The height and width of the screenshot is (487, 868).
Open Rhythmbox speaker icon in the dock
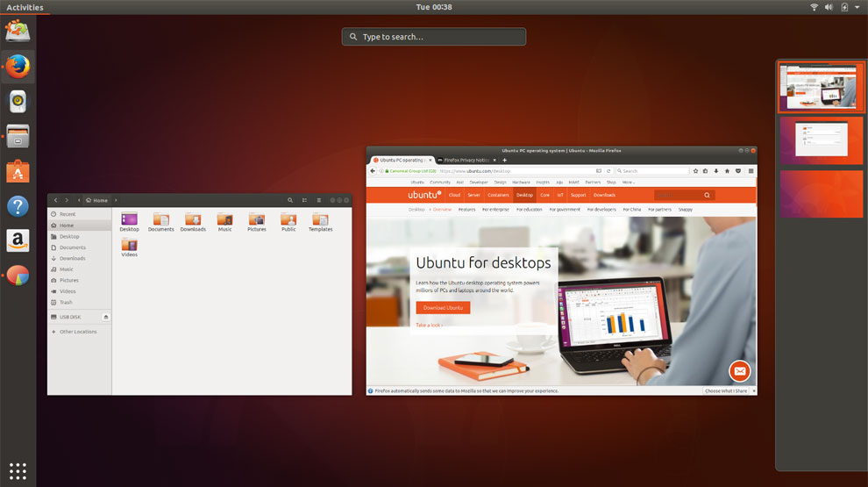[18, 102]
